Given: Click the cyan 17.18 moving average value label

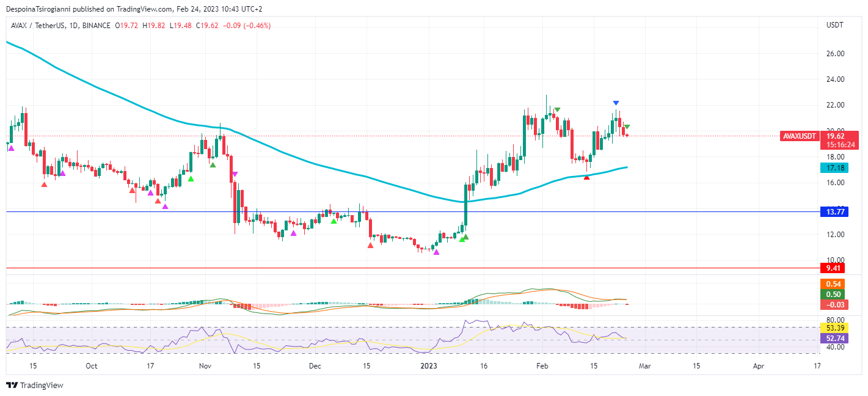Looking at the screenshot, I should pos(834,167).
